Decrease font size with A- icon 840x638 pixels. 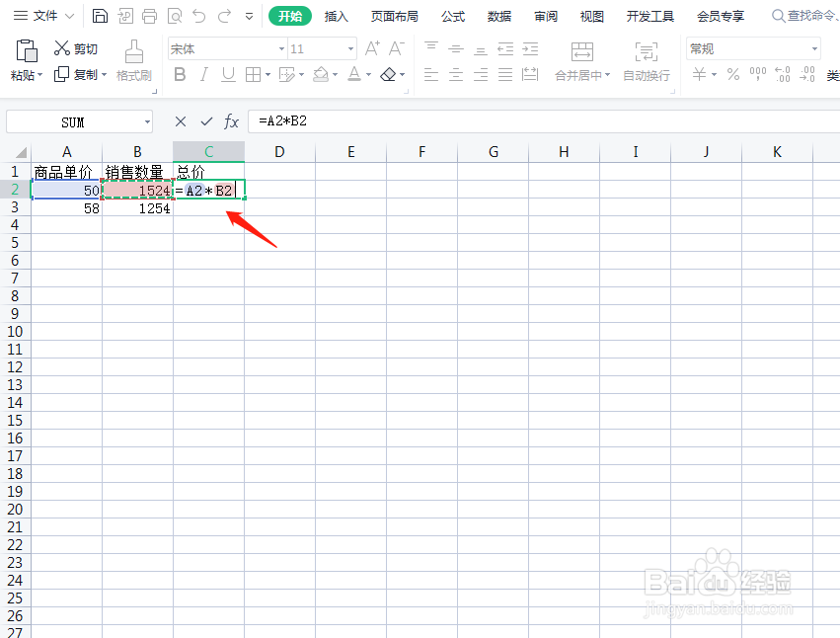click(397, 48)
